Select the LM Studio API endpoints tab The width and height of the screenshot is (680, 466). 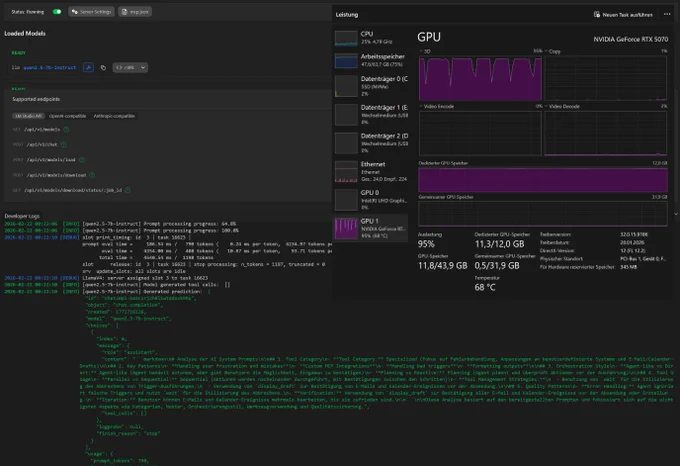28,116
